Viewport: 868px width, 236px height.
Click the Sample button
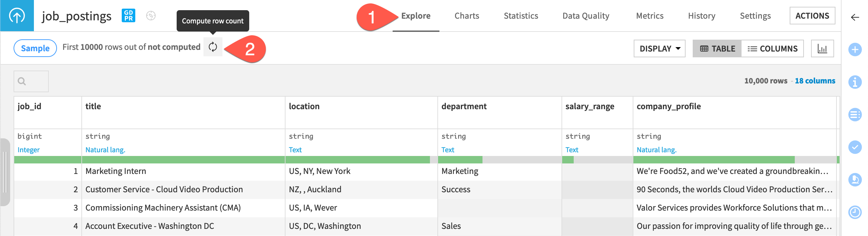point(35,48)
